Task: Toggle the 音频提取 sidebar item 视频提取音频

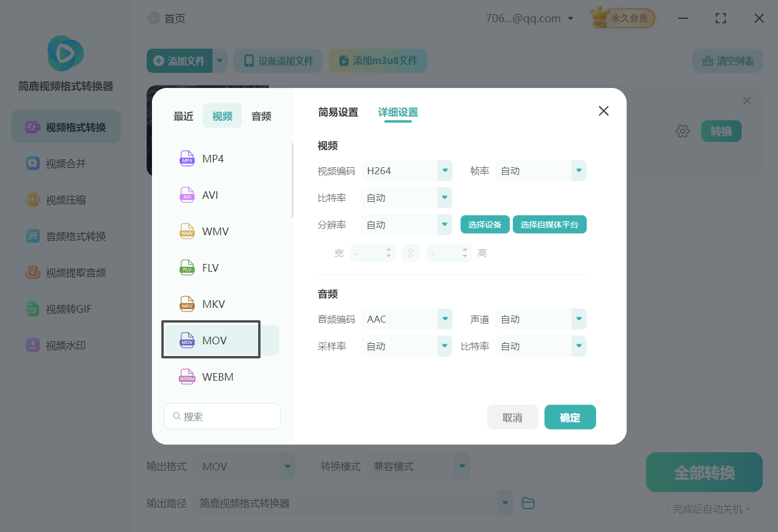Action: tap(65, 272)
